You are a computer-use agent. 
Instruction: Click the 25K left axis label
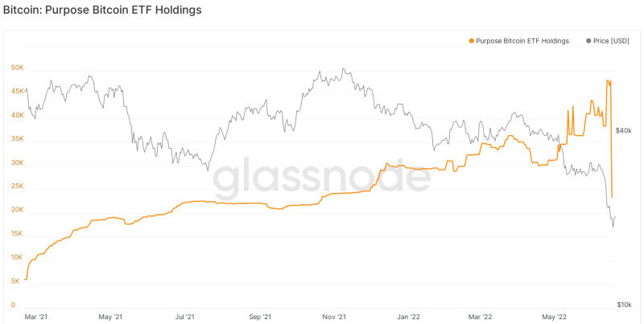coord(17,187)
